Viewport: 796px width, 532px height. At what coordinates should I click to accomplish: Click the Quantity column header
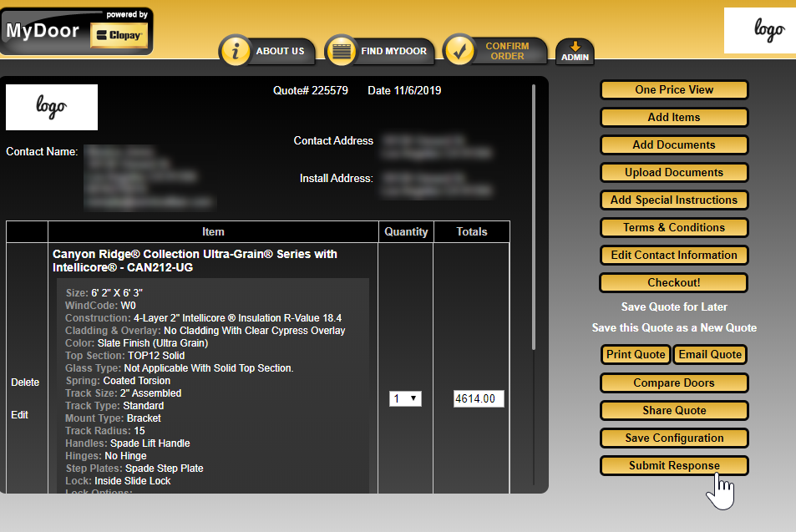(x=406, y=231)
